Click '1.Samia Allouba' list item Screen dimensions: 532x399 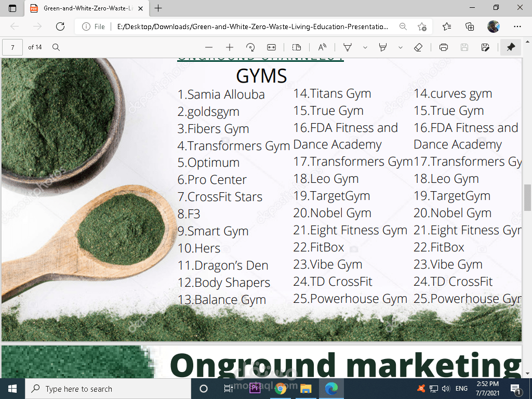pyautogui.click(x=221, y=95)
